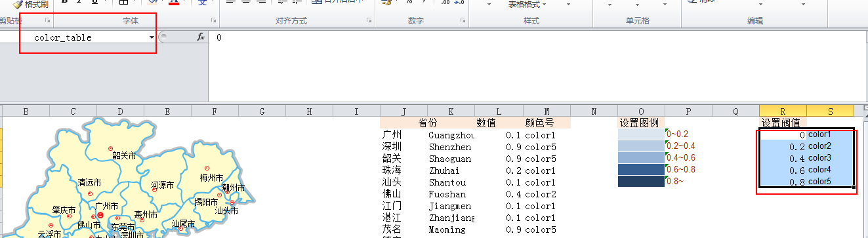Select the 0~0.2 lightest legend swatch
The width and height of the screenshot is (868, 238).
click(x=641, y=134)
